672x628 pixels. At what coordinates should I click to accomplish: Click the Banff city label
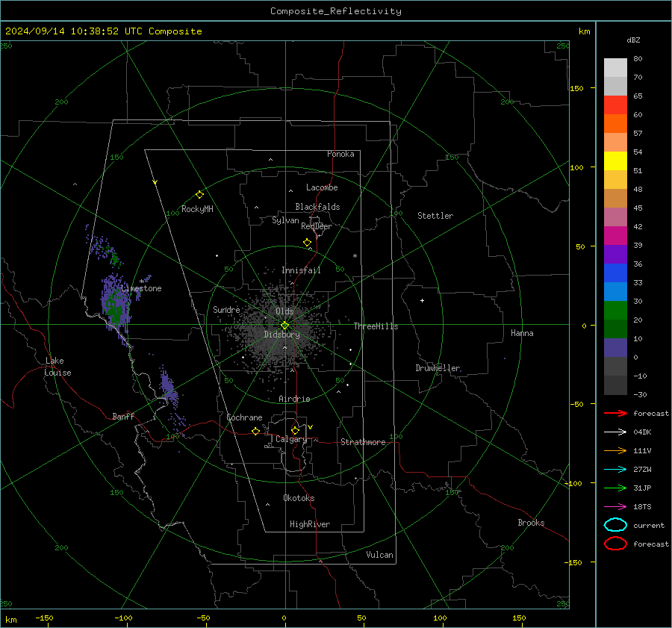123,416
